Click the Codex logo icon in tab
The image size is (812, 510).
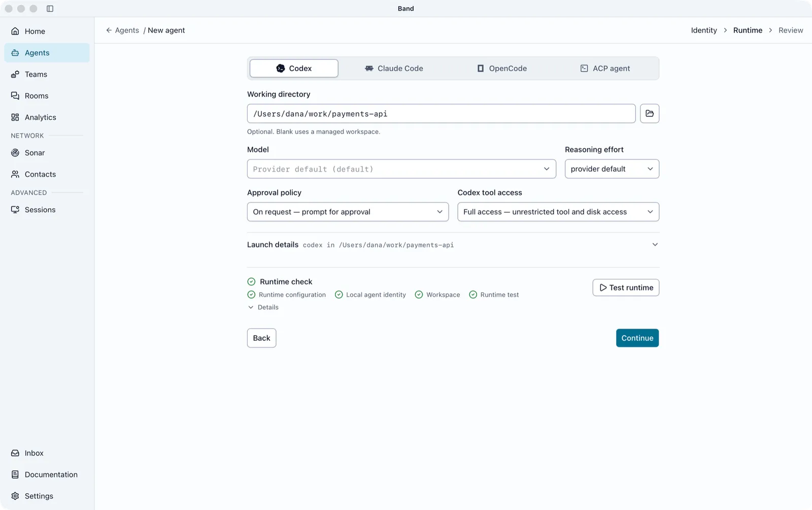(281, 68)
